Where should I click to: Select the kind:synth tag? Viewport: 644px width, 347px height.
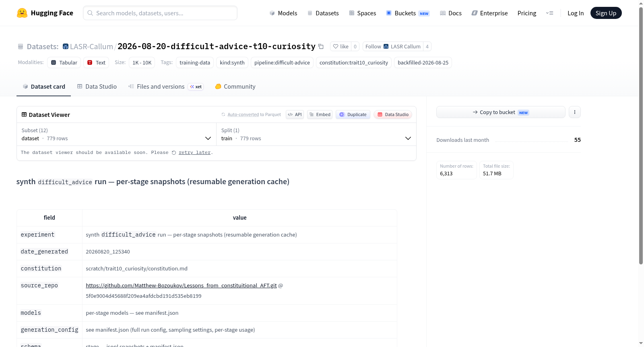pos(232,62)
